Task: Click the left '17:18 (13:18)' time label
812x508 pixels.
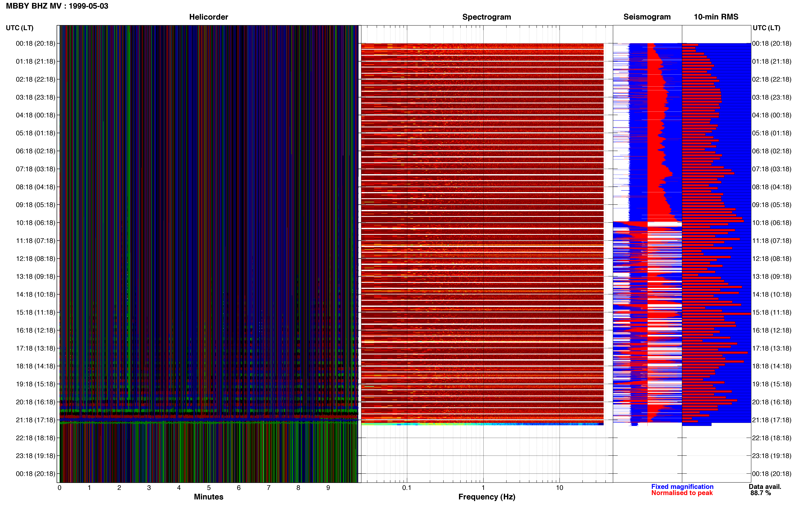Action: 36,348
